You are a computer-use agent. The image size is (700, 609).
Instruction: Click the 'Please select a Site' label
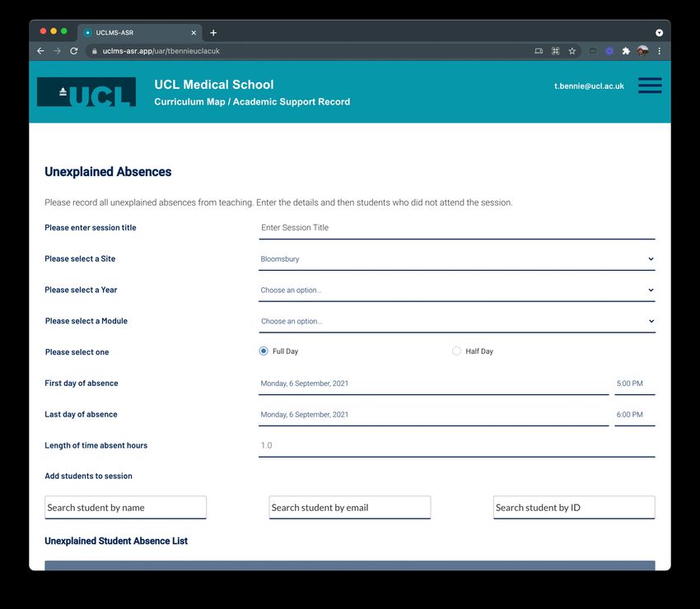point(80,258)
